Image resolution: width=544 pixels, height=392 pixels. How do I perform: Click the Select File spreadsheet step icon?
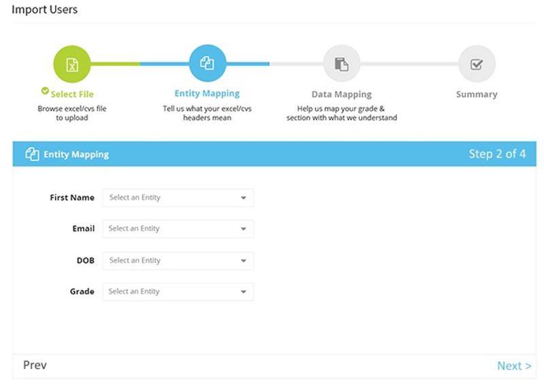tap(72, 64)
